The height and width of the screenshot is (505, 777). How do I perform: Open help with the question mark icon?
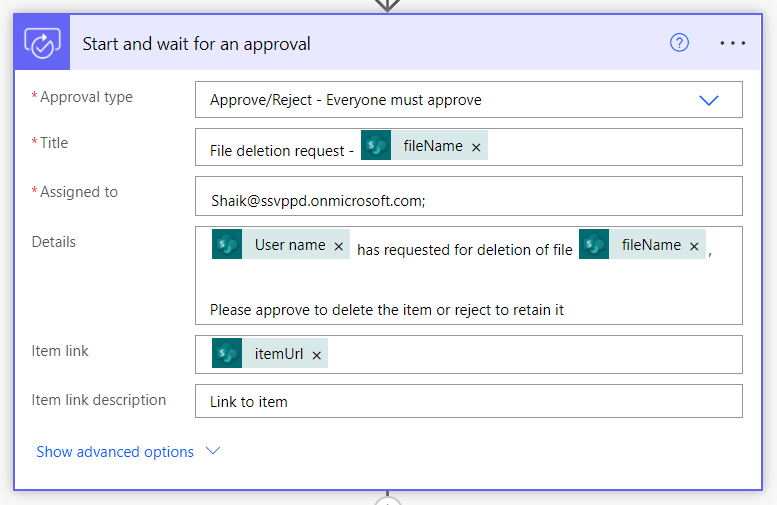tap(679, 43)
